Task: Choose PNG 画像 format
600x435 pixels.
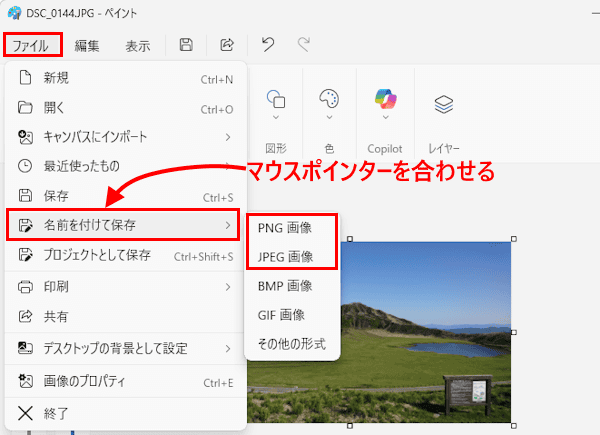Action: (292, 228)
